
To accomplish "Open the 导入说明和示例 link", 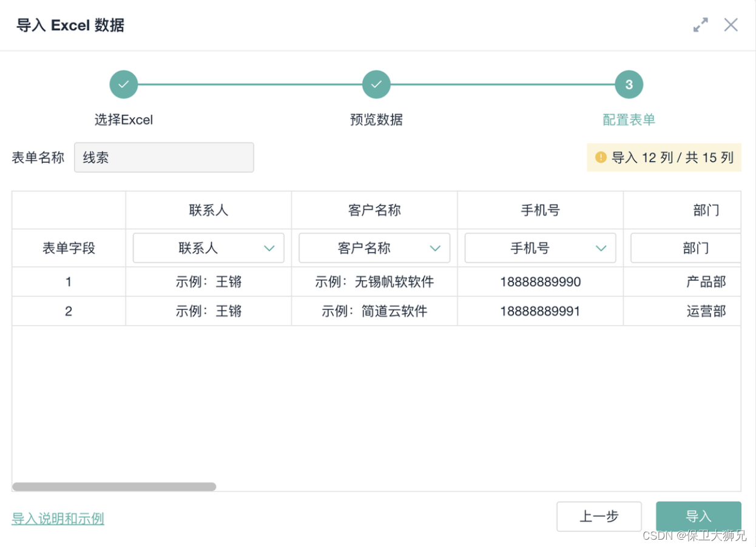I will (58, 518).
